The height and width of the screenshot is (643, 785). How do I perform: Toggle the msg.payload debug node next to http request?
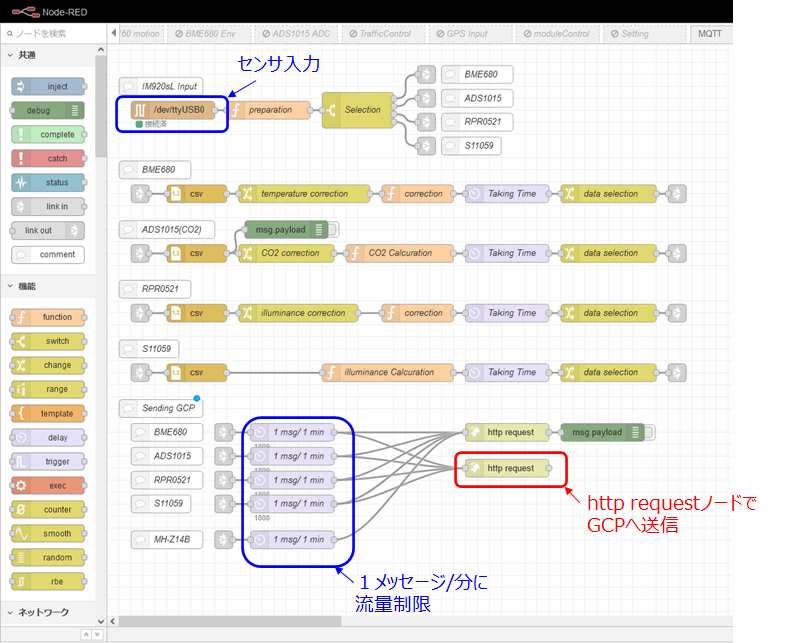click(648, 433)
